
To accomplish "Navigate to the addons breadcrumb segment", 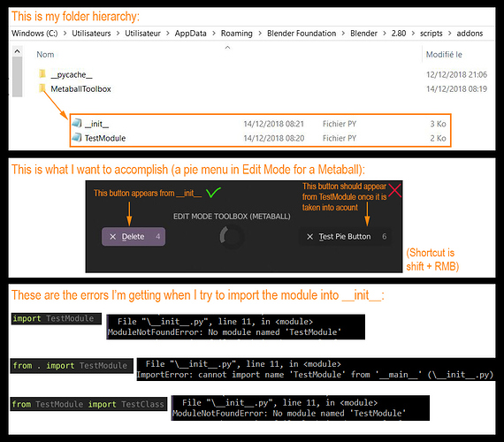I will coord(470,34).
